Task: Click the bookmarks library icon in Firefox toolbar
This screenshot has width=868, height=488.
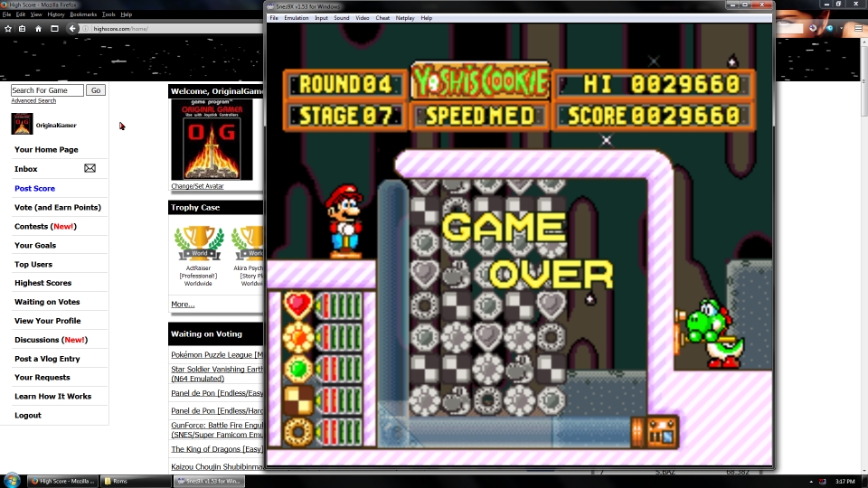Action: pyautogui.click(x=23, y=29)
